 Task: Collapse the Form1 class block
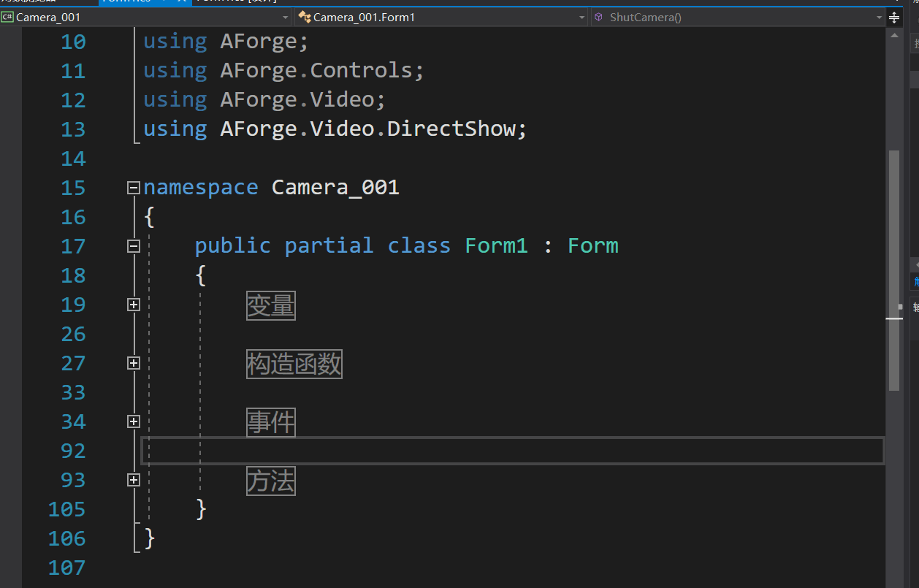(x=133, y=246)
